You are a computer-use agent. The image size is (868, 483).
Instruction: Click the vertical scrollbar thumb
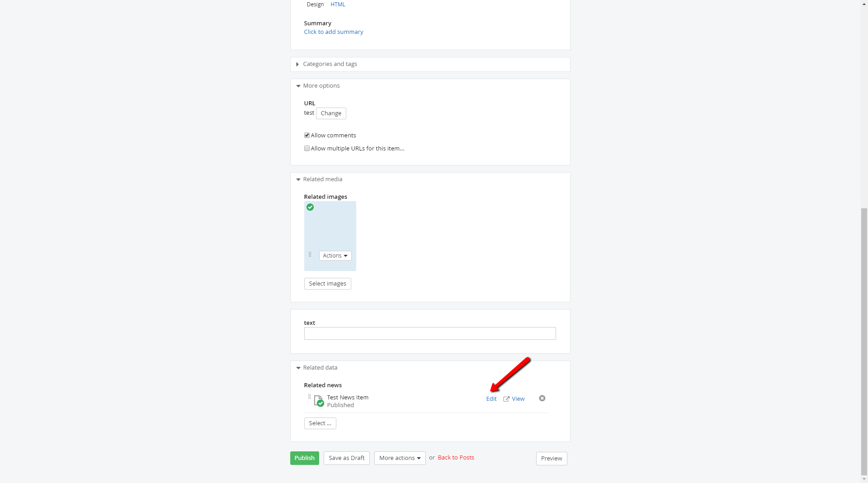(864, 341)
